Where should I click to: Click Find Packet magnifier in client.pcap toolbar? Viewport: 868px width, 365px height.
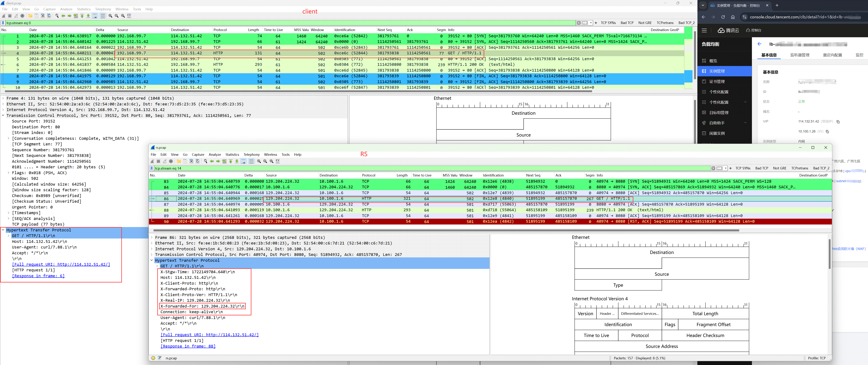57,16
